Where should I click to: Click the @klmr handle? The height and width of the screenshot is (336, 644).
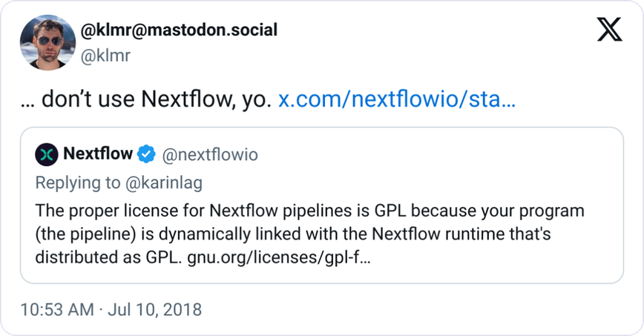tap(105, 54)
